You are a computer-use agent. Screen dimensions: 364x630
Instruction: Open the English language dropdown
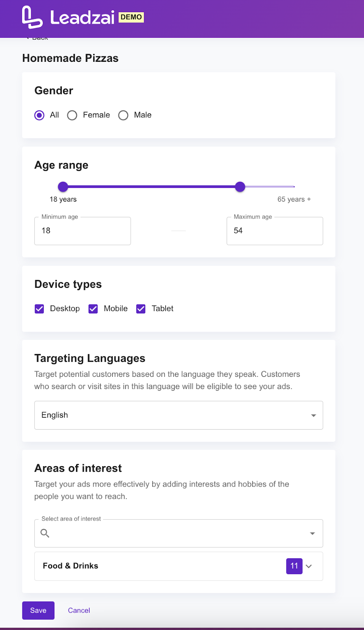point(179,415)
